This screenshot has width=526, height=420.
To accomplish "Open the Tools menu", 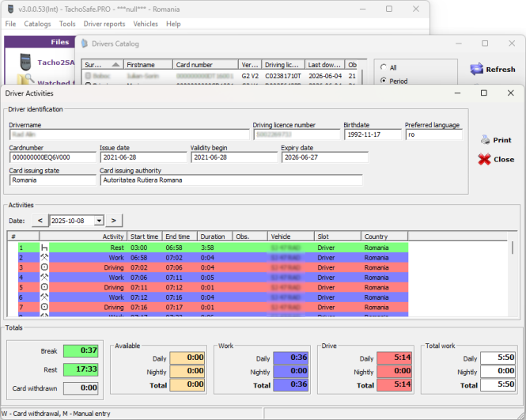I will click(x=67, y=24).
